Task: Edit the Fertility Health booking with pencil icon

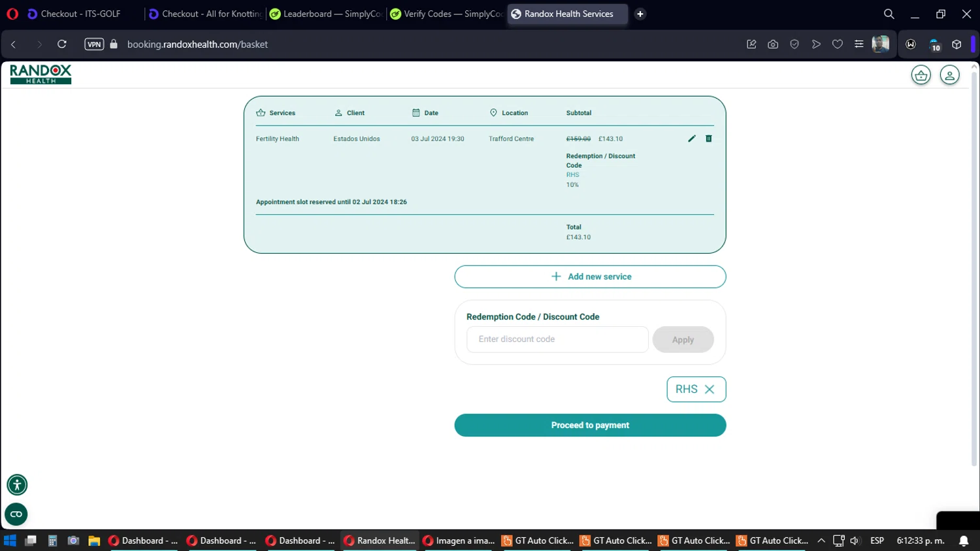Action: point(692,139)
